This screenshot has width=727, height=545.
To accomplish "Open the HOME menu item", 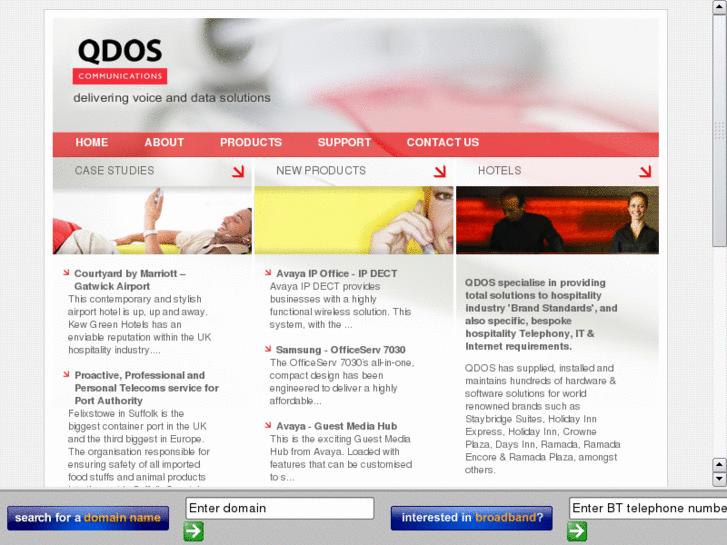I will pyautogui.click(x=91, y=142).
